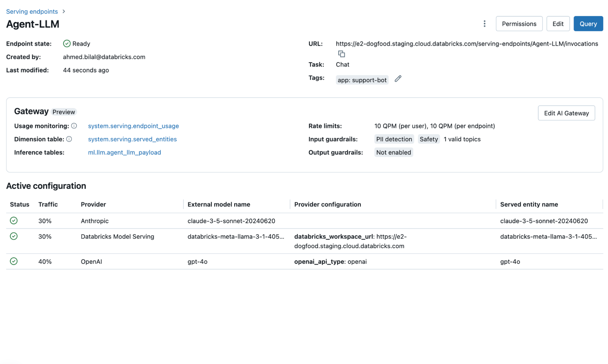Image resolution: width=608 pixels, height=364 pixels.
Task: Click the Safety input guardrail tag
Action: click(428, 139)
